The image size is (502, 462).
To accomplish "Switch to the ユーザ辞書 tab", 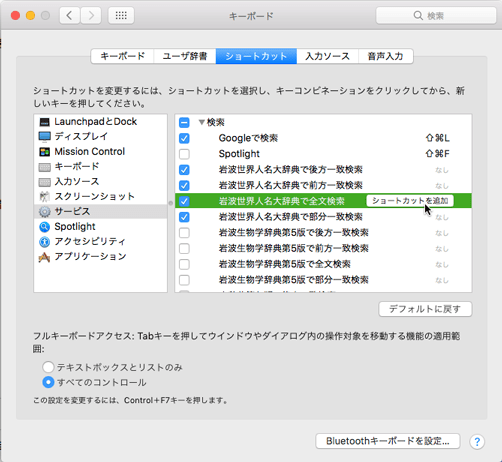I will [185, 56].
